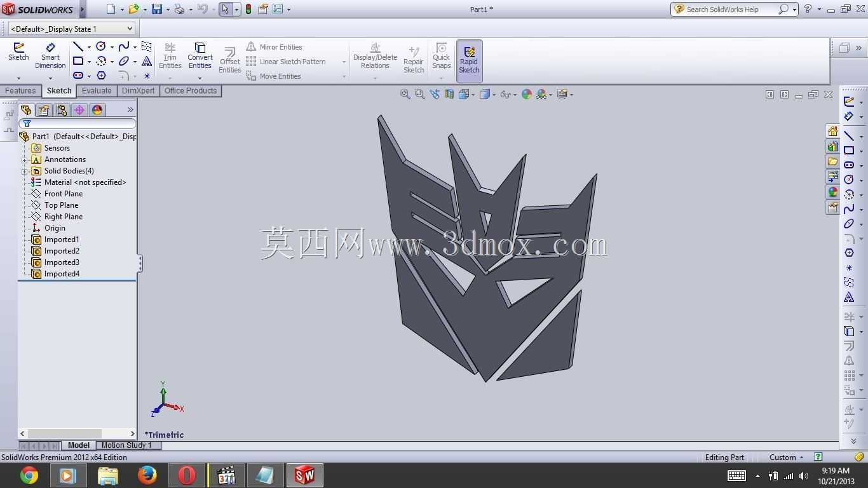The height and width of the screenshot is (488, 868).
Task: Click Linear Sketch Pattern button
Action: [x=286, y=62]
